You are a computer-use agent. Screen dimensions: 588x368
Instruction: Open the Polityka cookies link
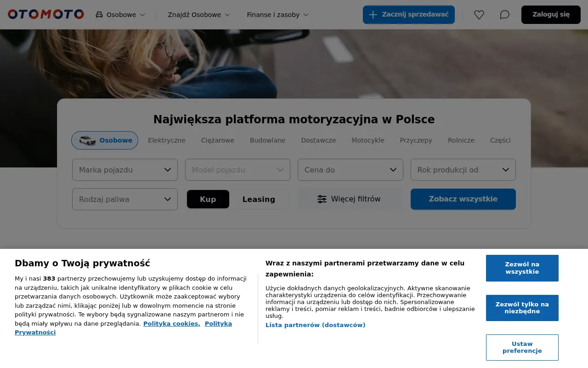coord(172,323)
